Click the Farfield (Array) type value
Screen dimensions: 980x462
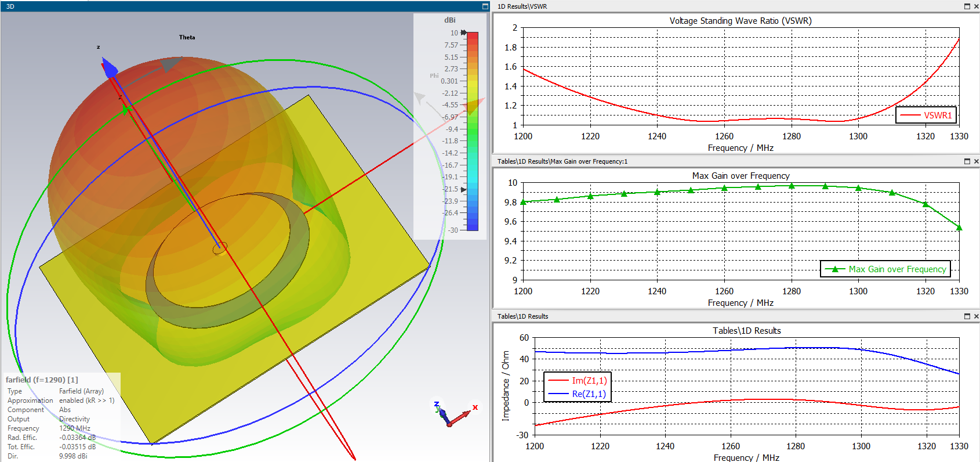tap(81, 391)
